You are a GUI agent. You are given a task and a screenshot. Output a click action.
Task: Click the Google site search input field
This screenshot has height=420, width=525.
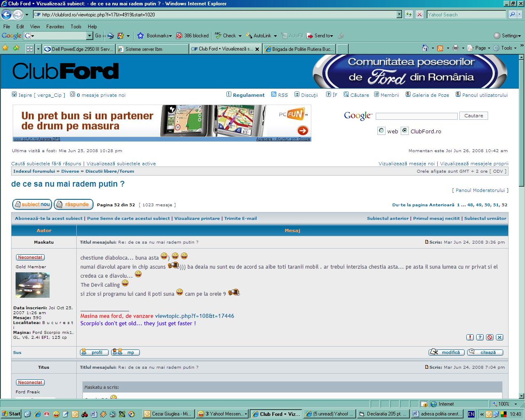416,116
